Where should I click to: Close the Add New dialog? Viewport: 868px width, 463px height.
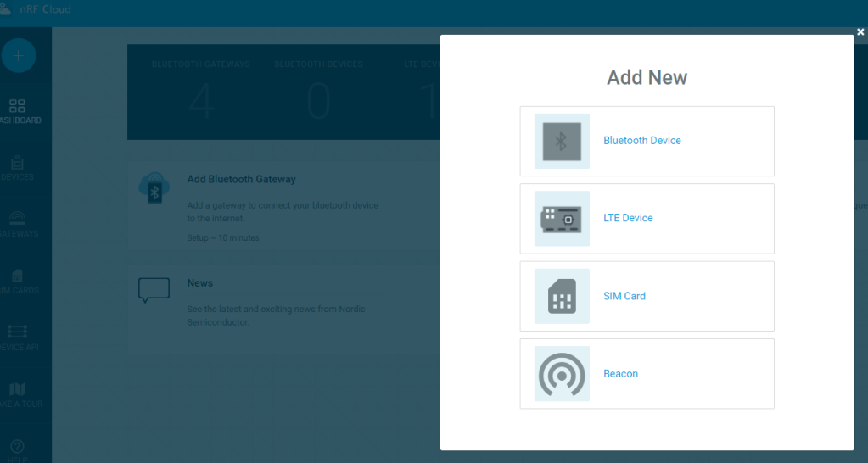coord(860,32)
